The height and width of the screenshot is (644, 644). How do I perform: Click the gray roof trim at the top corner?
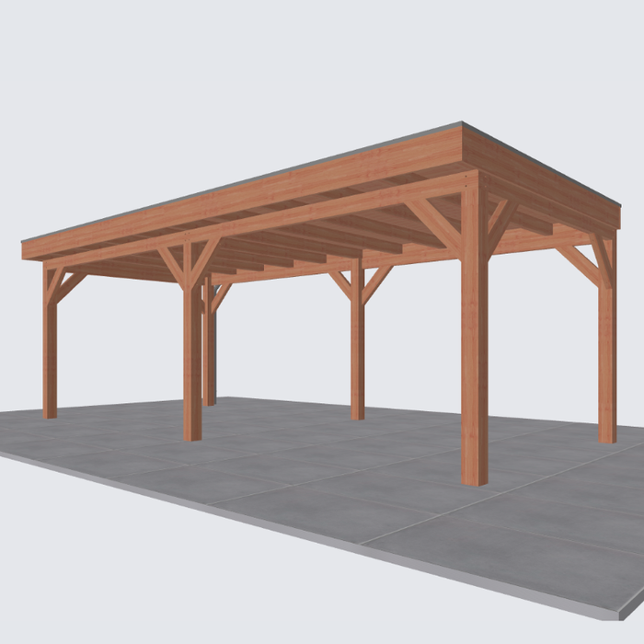click(x=461, y=125)
